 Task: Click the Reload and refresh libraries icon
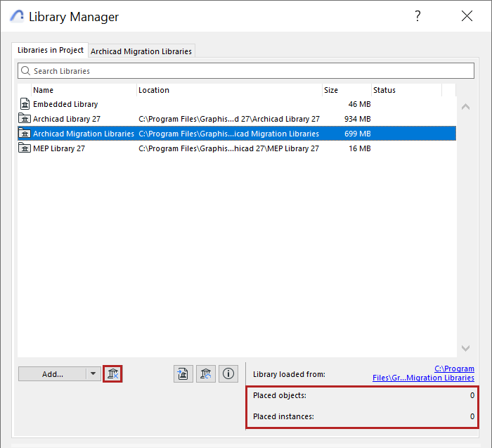[x=206, y=373]
